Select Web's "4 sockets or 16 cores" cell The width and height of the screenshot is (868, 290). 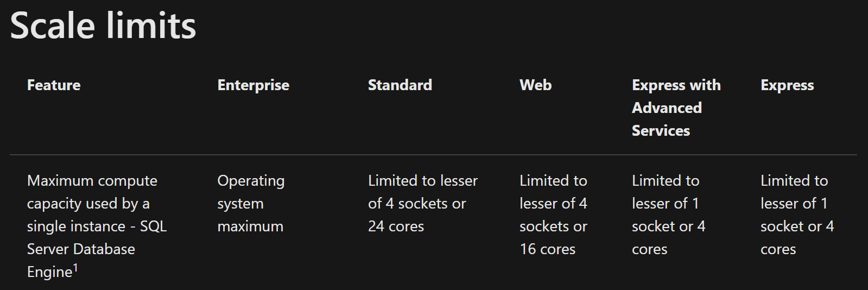(553, 215)
